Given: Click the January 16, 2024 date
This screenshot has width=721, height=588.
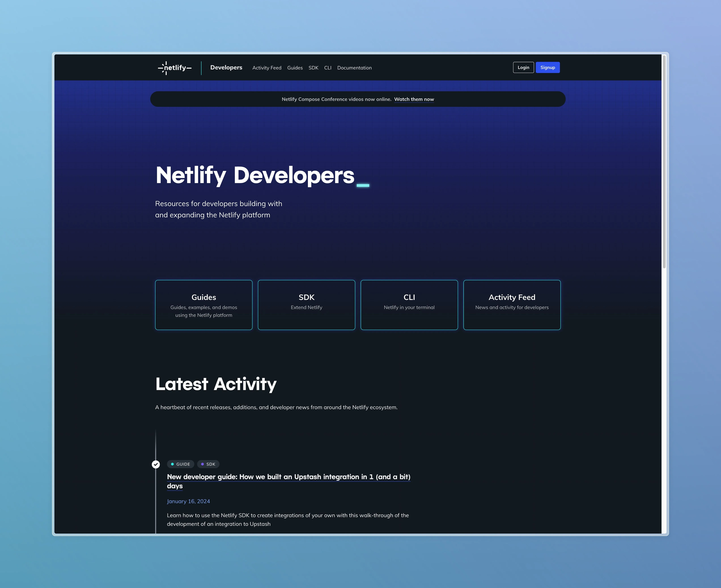Looking at the screenshot, I should click(x=188, y=501).
